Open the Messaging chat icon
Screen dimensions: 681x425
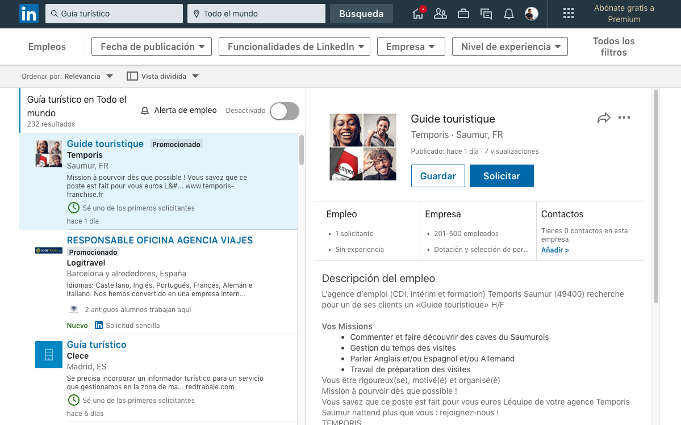coord(486,14)
